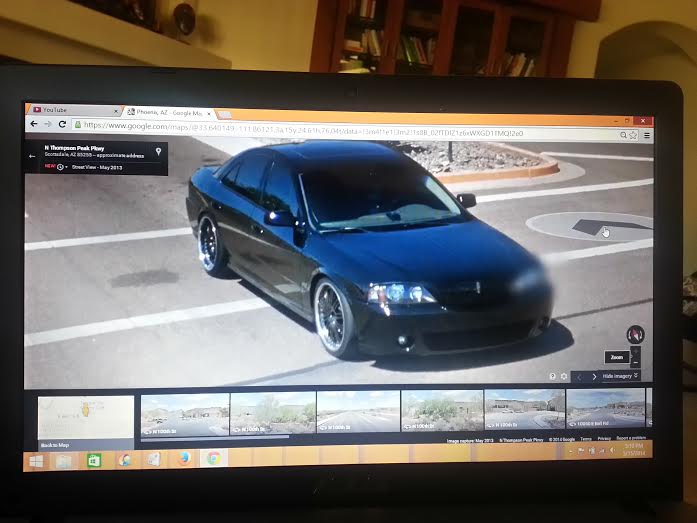Zoom out with the minus button
Screen dimensions: 697x523
coord(637,363)
